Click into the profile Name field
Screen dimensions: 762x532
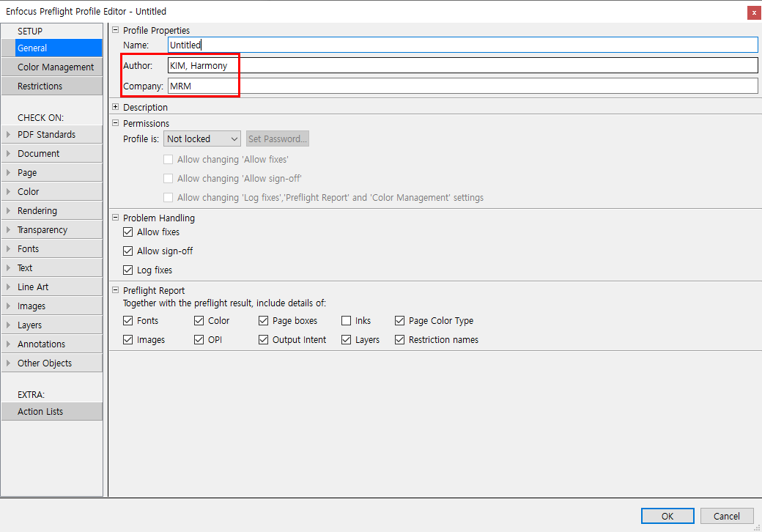click(x=462, y=45)
